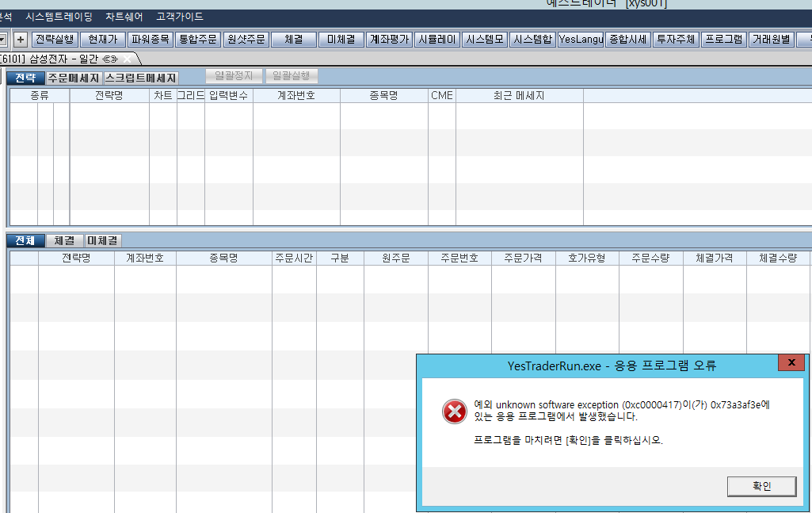812x513 pixels.
Task: Switch to the 스크립트메세지 tab
Action: [141, 78]
